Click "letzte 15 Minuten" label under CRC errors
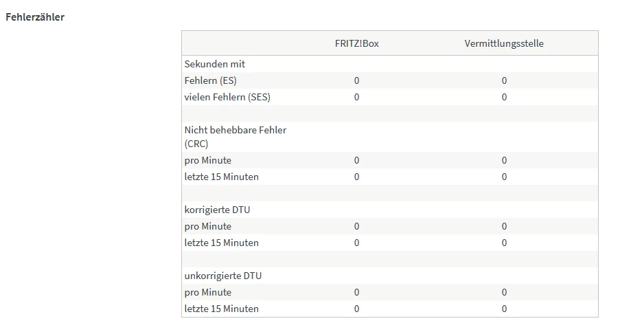Image resolution: width=644 pixels, height=321 pixels. click(x=222, y=177)
